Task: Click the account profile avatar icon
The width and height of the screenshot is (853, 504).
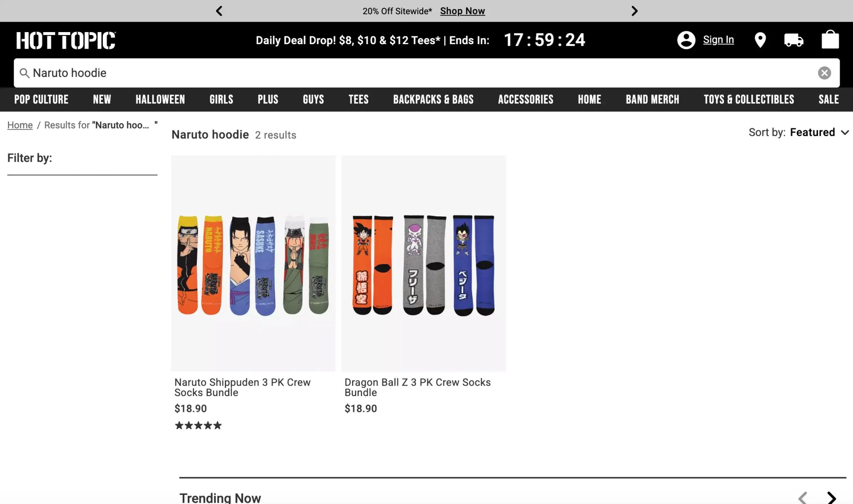Action: (x=686, y=40)
